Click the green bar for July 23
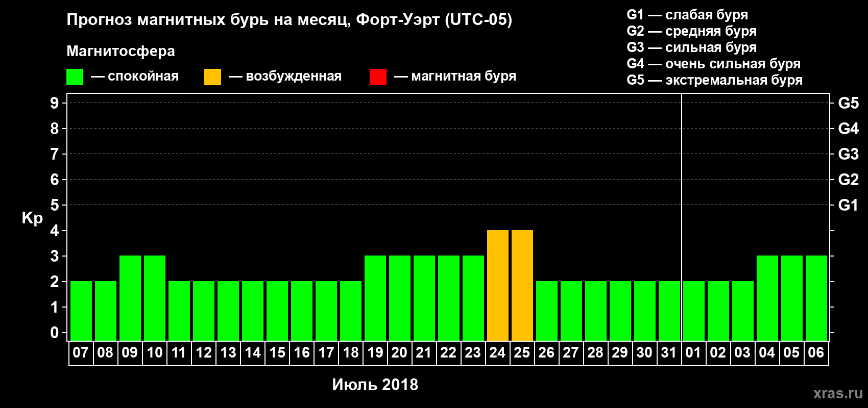 [x=473, y=298]
